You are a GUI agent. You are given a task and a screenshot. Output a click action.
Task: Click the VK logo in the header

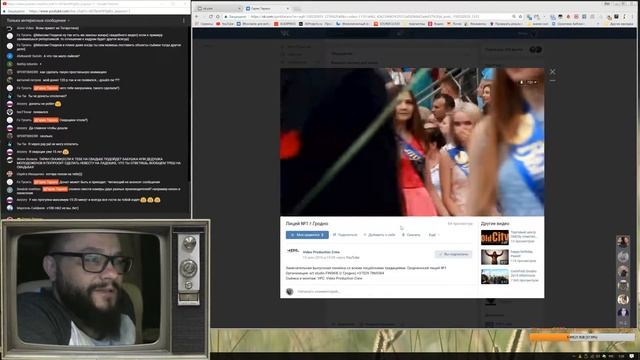(285, 33)
